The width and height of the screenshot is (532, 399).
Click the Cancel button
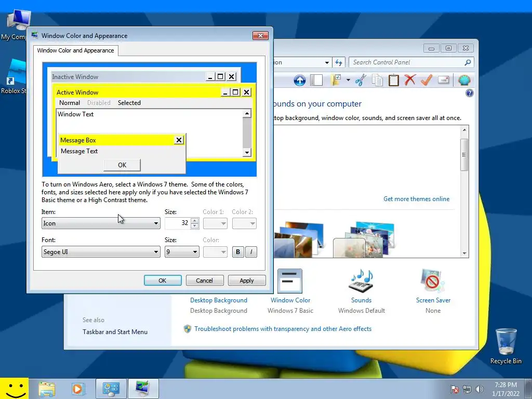click(205, 281)
